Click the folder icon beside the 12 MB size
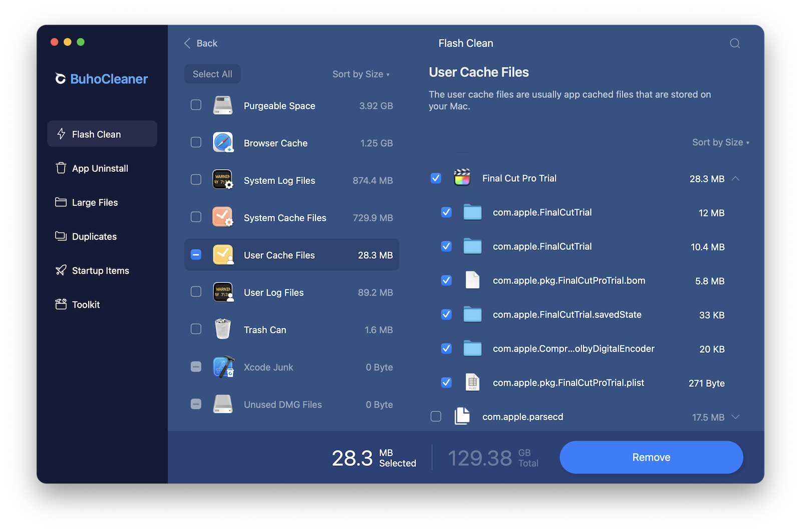 pyautogui.click(x=472, y=212)
